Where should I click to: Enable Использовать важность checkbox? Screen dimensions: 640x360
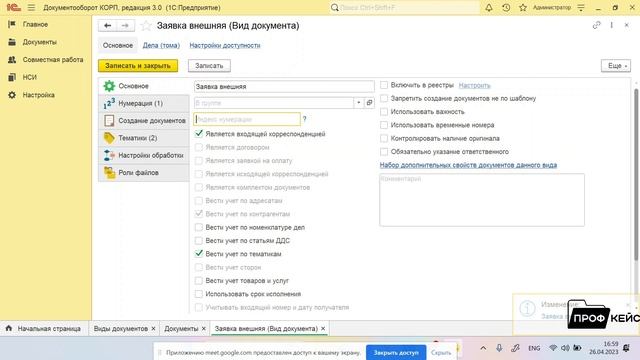pyautogui.click(x=384, y=112)
